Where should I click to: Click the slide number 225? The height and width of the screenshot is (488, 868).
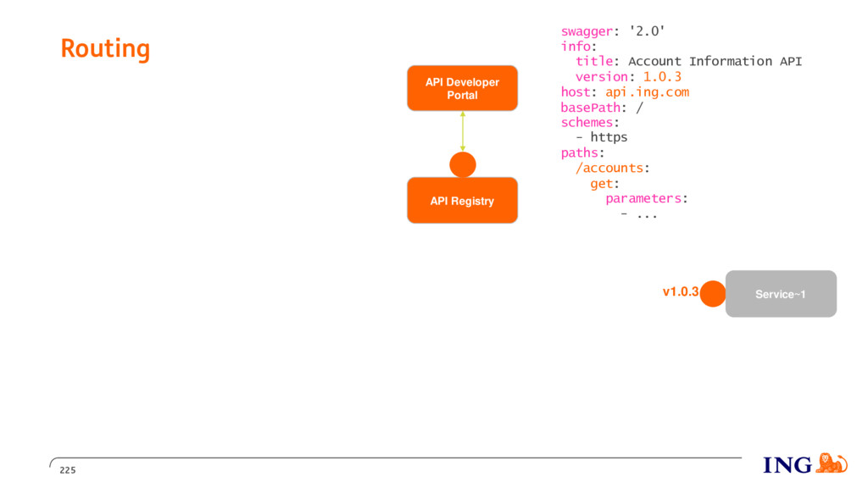(x=68, y=470)
